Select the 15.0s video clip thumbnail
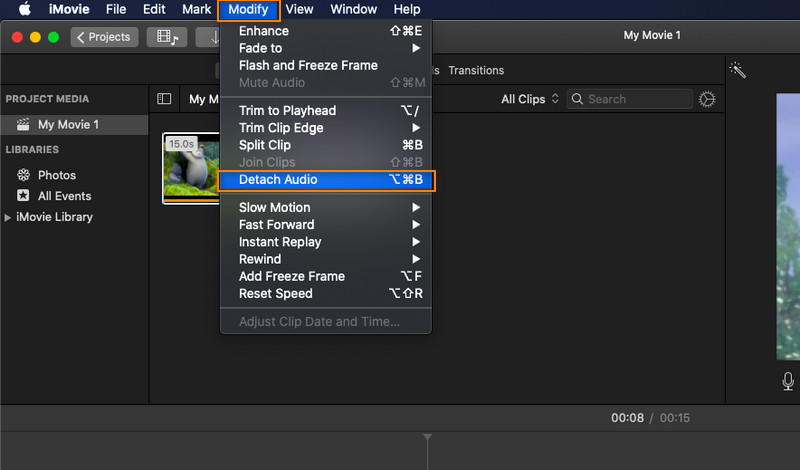 pos(191,168)
